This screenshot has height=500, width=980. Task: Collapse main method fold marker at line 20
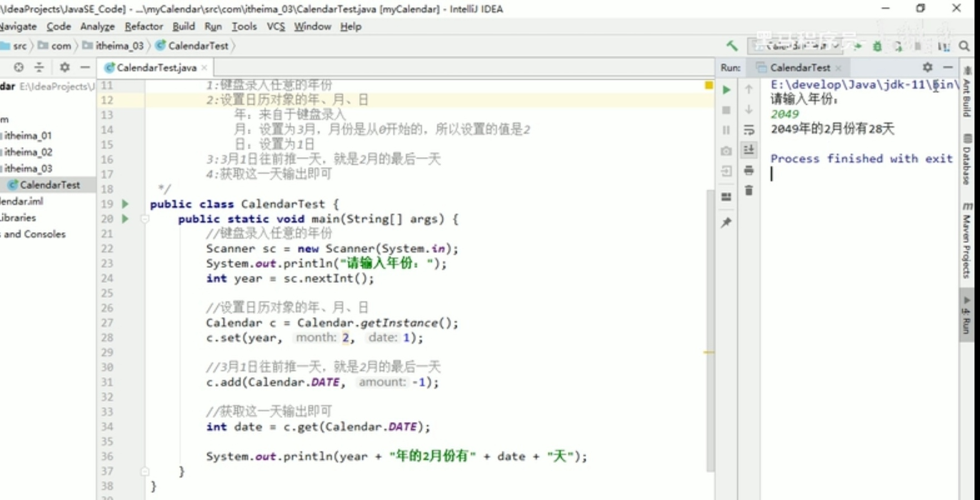(145, 219)
